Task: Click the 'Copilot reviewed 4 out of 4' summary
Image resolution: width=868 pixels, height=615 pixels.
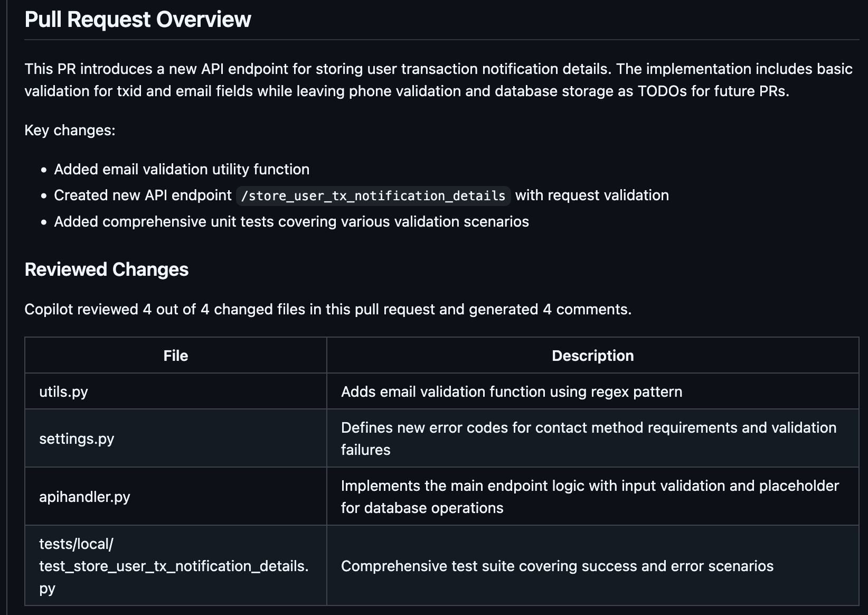Action: pyautogui.click(x=327, y=309)
